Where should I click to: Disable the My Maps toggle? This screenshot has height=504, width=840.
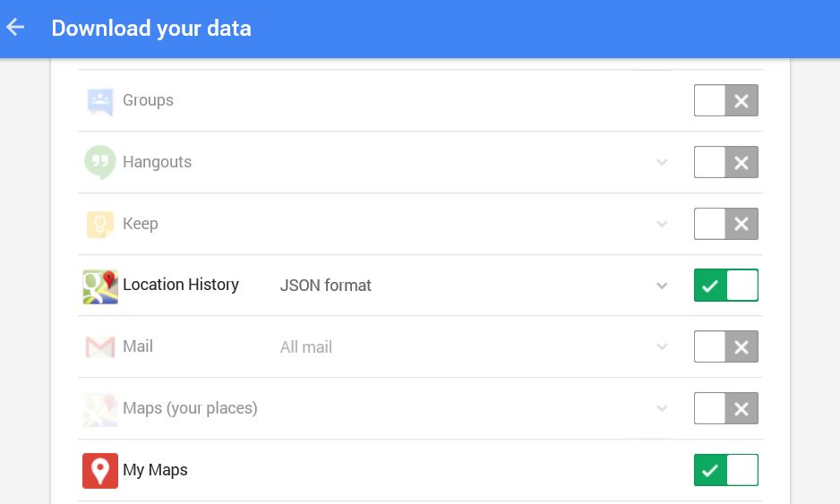[x=726, y=470]
